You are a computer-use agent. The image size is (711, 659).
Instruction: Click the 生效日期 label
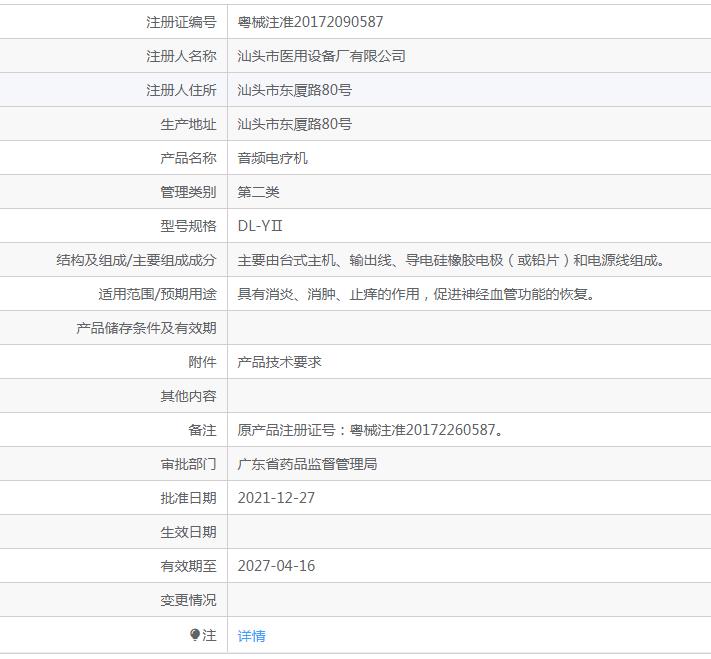(188, 532)
